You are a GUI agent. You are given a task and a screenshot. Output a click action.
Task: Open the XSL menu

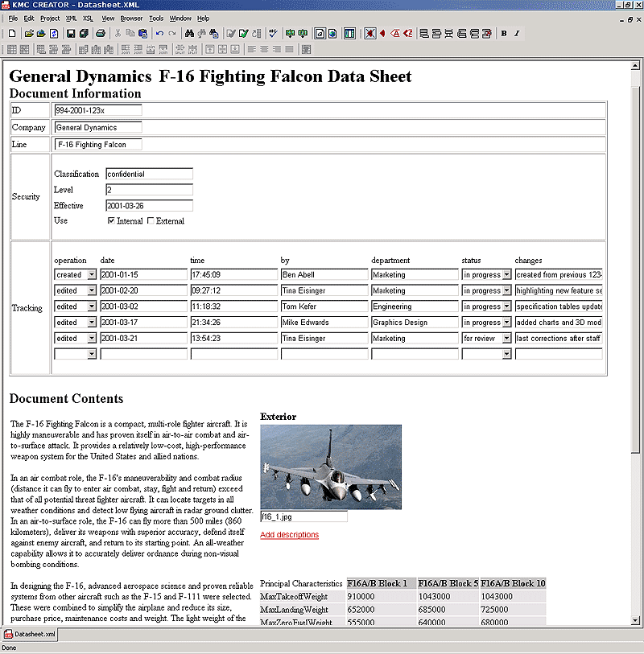click(88, 19)
